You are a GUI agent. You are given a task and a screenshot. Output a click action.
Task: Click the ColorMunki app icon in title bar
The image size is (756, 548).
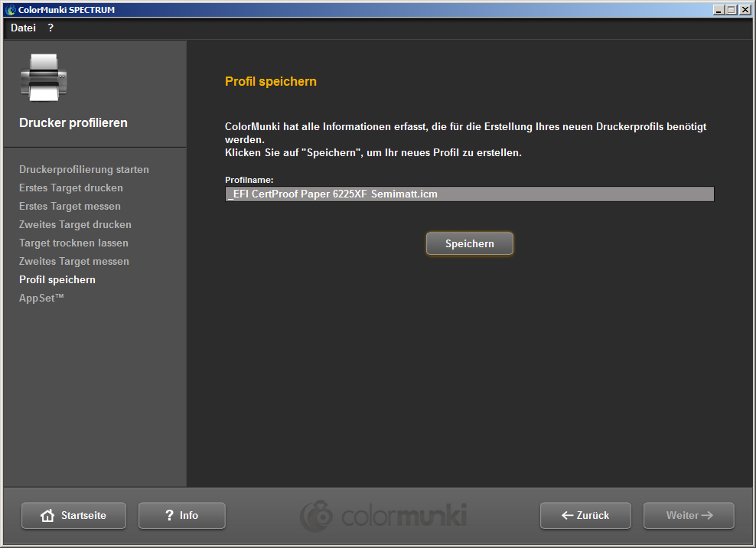click(x=11, y=10)
